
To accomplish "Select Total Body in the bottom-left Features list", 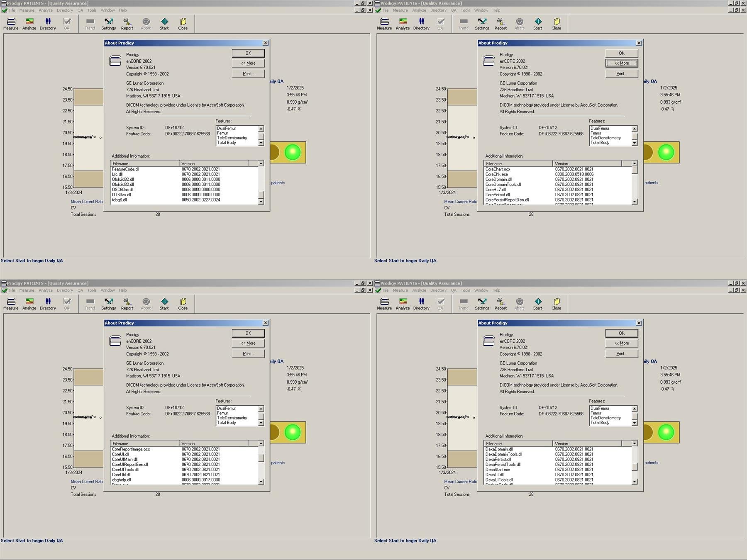I will 237,423.
